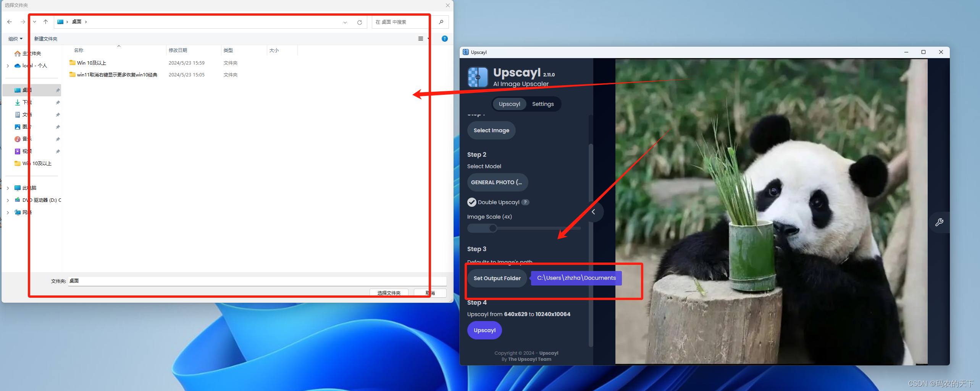Confirm with the 选择文件夹 button
This screenshot has width=980, height=391.
pos(389,293)
